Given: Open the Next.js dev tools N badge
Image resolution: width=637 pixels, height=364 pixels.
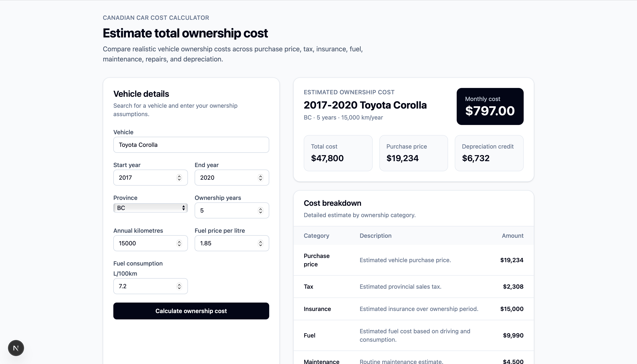Looking at the screenshot, I should (x=16, y=348).
